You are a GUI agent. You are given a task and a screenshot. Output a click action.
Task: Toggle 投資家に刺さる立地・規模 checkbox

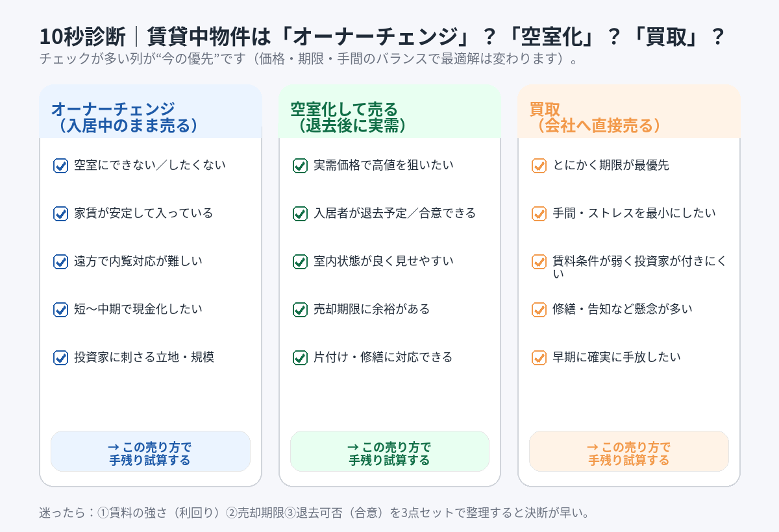click(x=60, y=358)
